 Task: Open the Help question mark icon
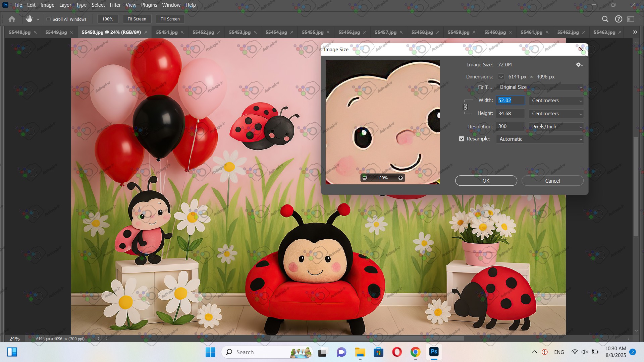619,19
